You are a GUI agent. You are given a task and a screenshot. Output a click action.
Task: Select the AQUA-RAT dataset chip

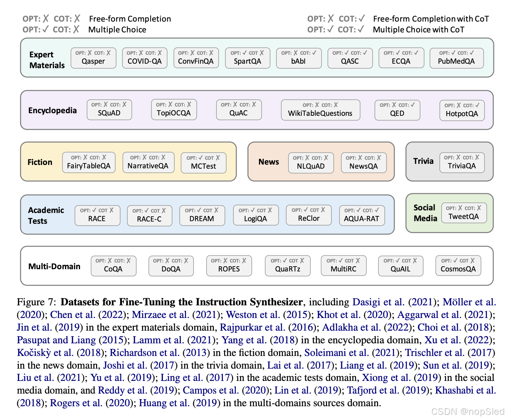(361, 215)
